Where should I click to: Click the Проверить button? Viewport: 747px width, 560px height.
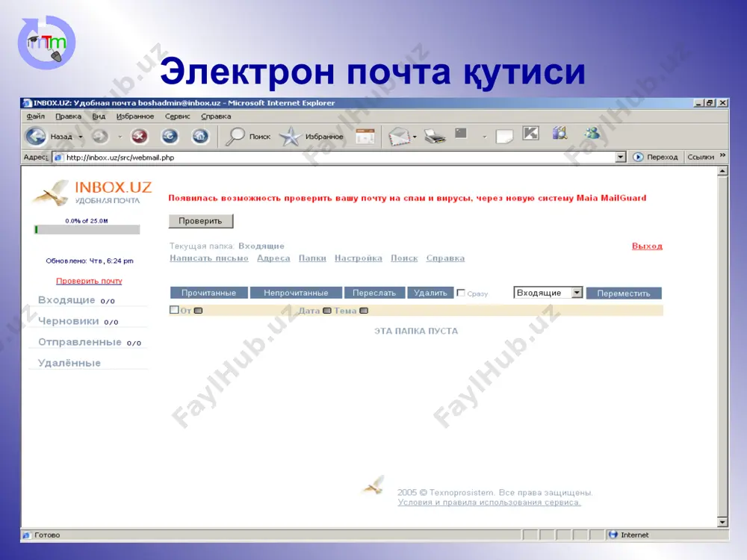pyautogui.click(x=200, y=221)
